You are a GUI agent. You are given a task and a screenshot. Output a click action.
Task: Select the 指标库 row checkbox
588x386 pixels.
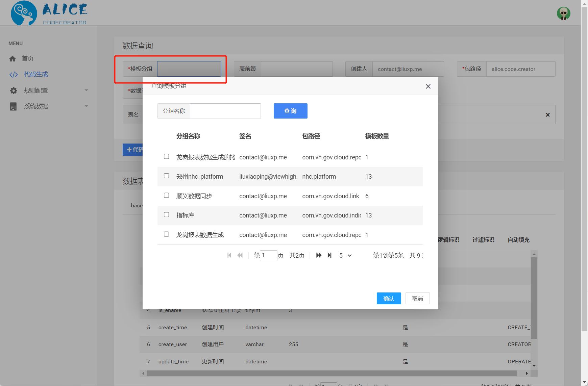point(166,214)
